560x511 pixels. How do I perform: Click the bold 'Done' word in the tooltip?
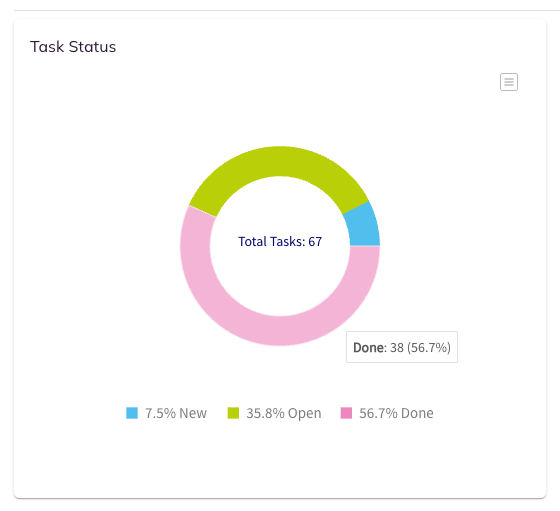tap(369, 347)
